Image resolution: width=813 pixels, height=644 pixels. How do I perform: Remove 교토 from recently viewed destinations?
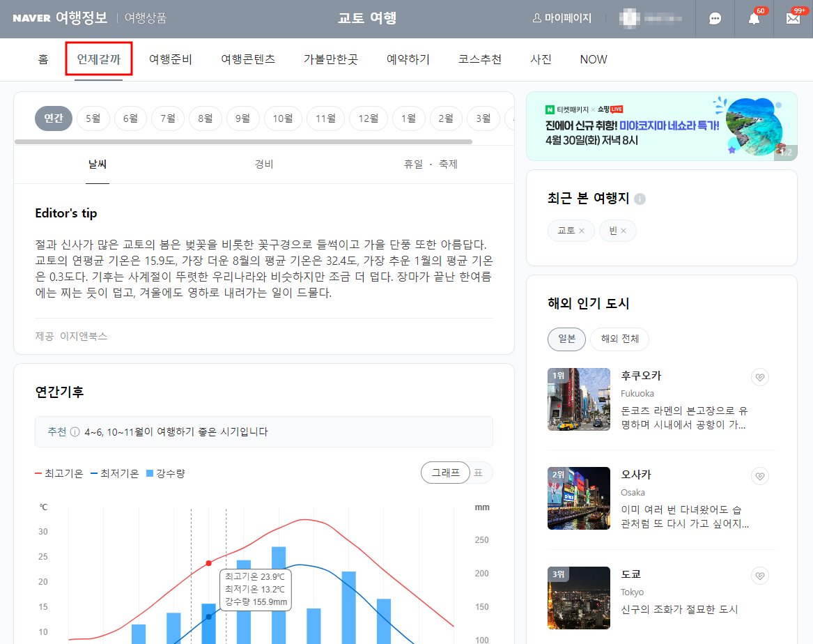[584, 230]
